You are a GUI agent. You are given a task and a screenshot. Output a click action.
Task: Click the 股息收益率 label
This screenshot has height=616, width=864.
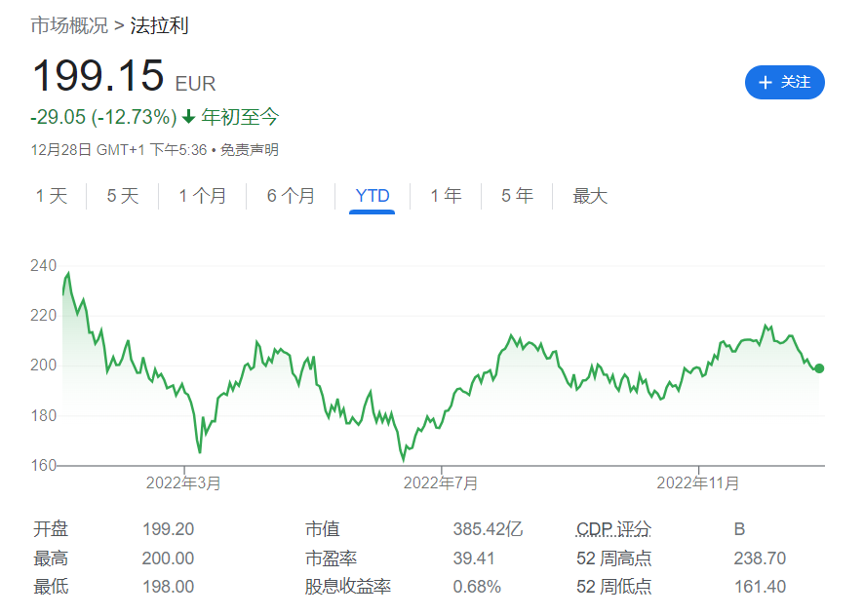click(x=348, y=587)
